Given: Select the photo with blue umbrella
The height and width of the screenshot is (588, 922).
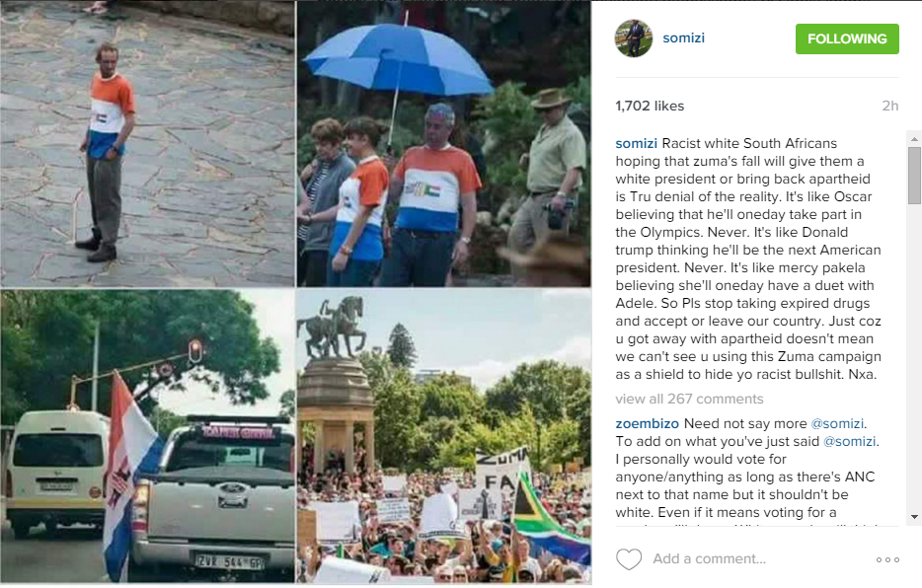Looking at the screenshot, I should 444,144.
